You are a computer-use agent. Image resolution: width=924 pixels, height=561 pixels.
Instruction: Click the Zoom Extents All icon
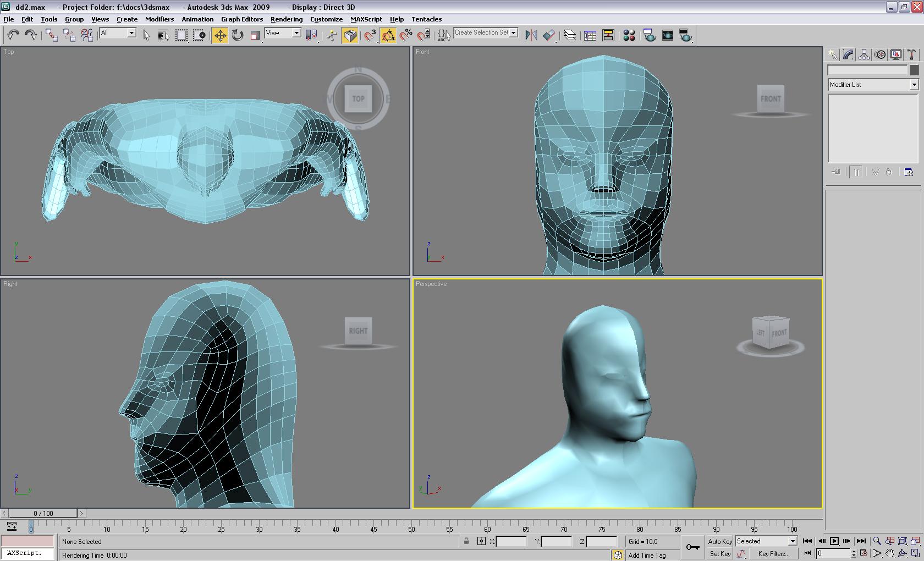click(x=915, y=541)
